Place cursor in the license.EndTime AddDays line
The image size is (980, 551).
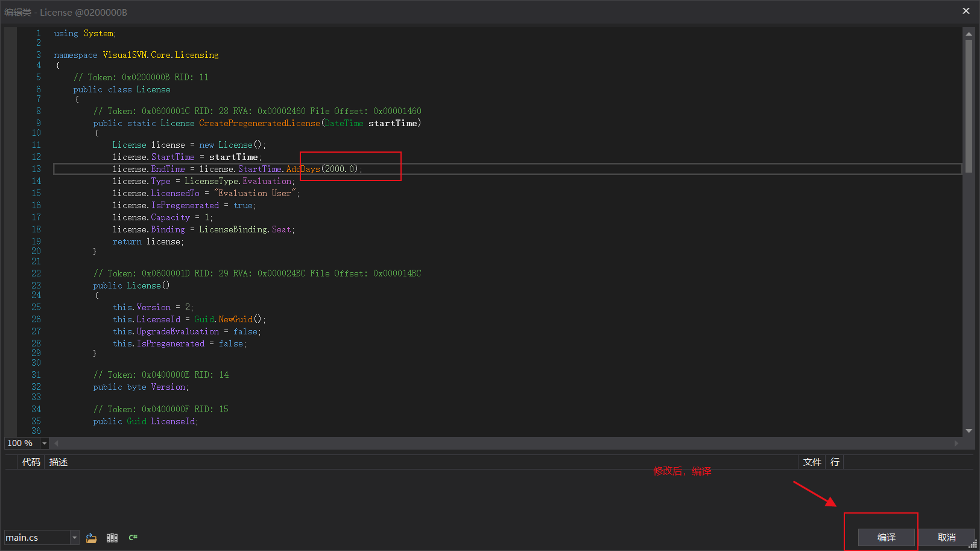pyautogui.click(x=238, y=169)
